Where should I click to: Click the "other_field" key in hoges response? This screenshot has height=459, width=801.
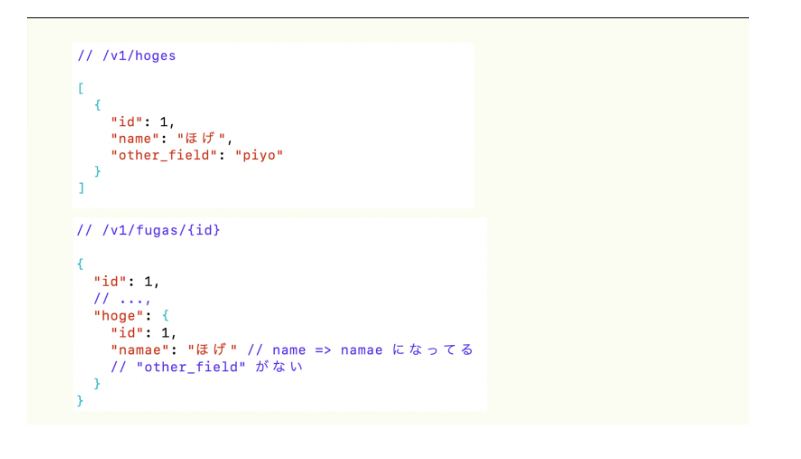coord(165,155)
